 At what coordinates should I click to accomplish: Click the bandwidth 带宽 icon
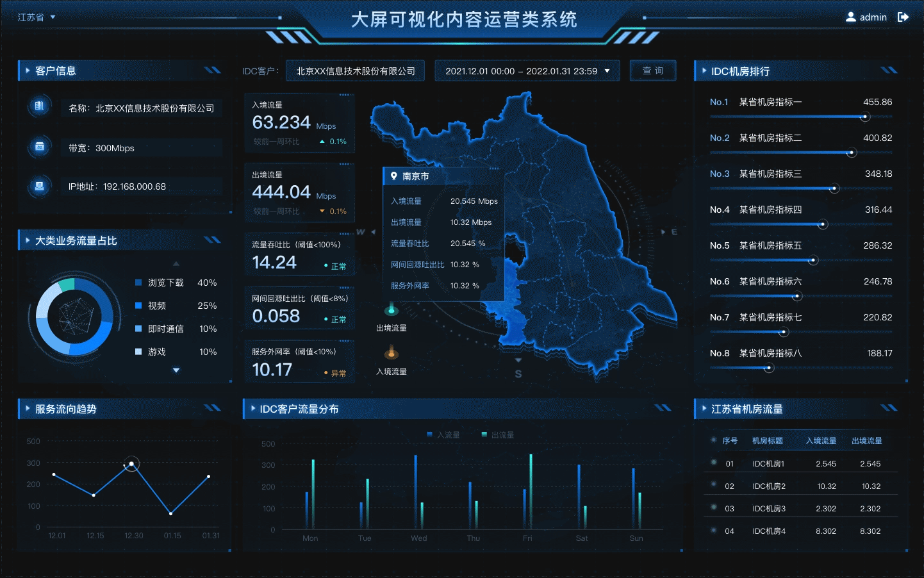40,147
